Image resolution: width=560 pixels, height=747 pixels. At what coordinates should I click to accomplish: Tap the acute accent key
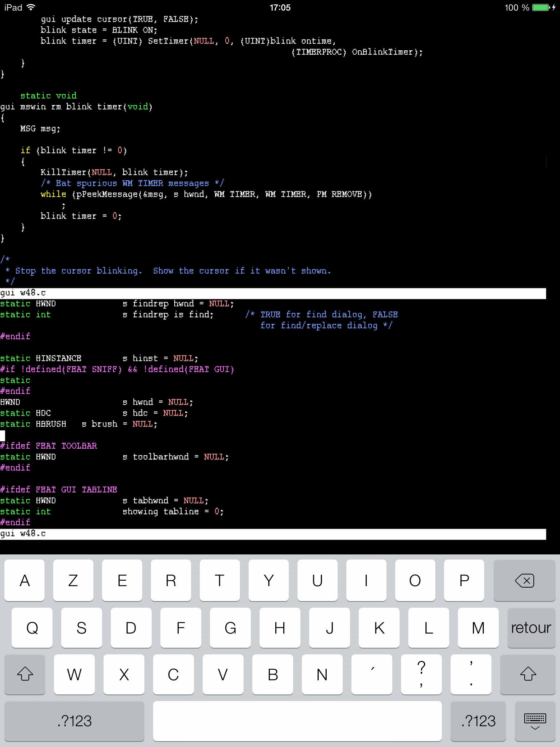pos(372,674)
